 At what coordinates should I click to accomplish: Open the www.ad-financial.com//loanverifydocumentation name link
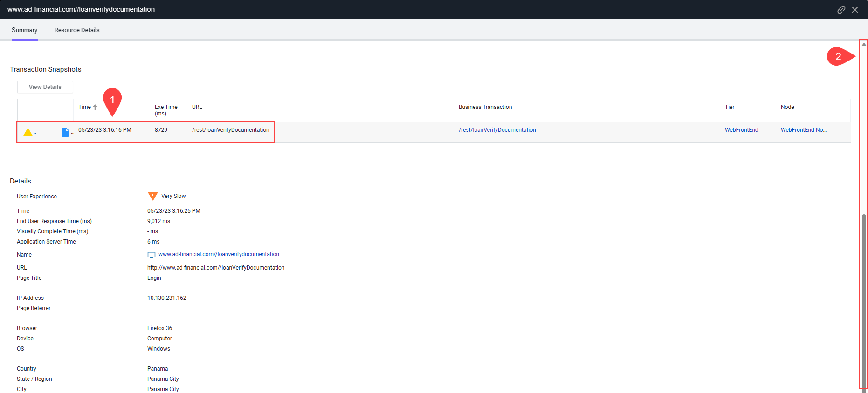[219, 254]
